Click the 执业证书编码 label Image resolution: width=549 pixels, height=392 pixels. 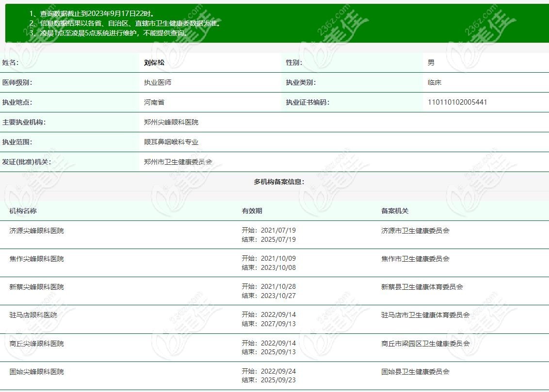(307, 102)
